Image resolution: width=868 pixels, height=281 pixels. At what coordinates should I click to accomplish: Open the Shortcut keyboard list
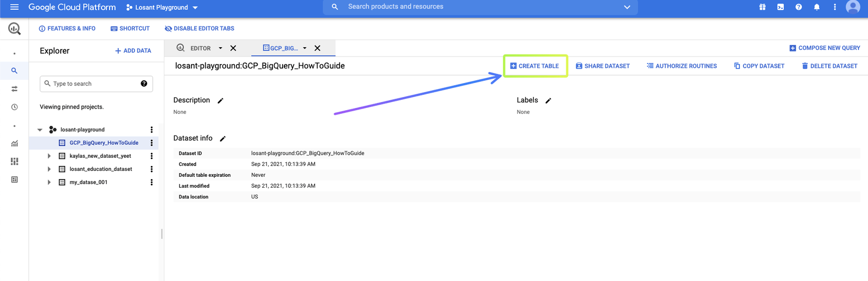pos(130,29)
